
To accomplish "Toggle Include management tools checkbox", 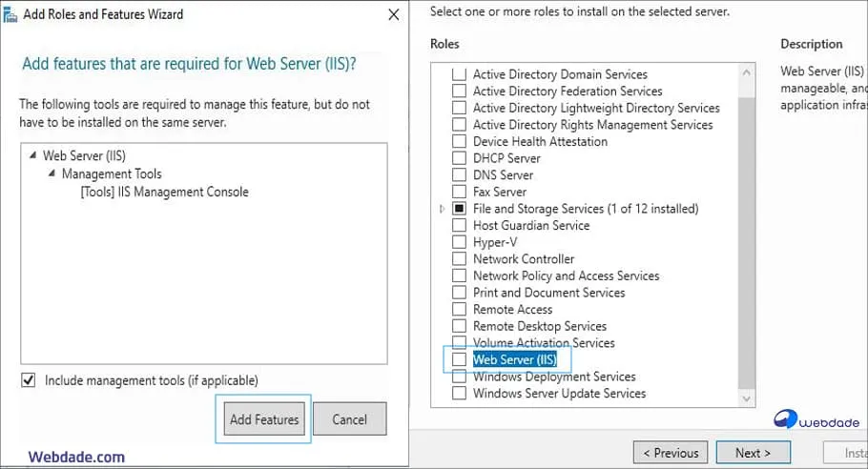I will (29, 380).
